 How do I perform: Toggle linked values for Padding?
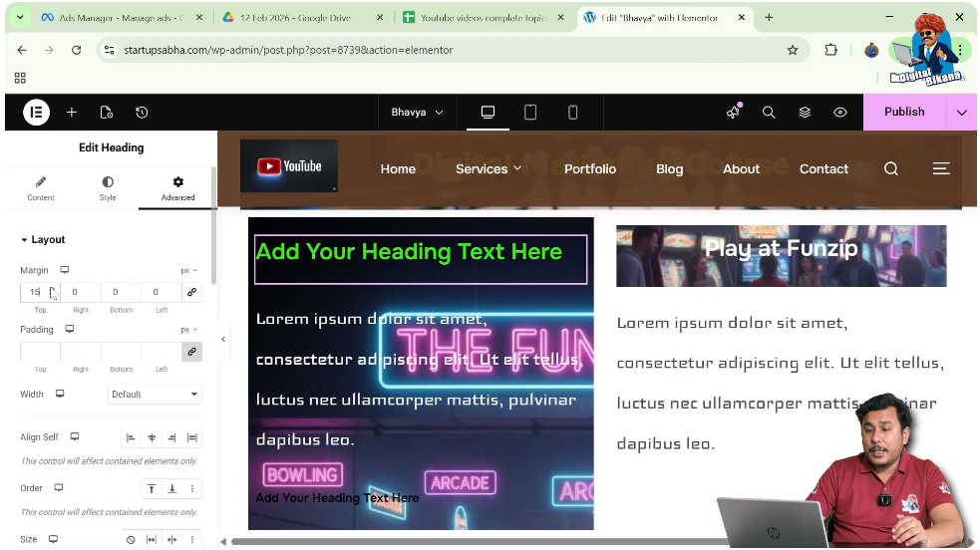point(191,352)
